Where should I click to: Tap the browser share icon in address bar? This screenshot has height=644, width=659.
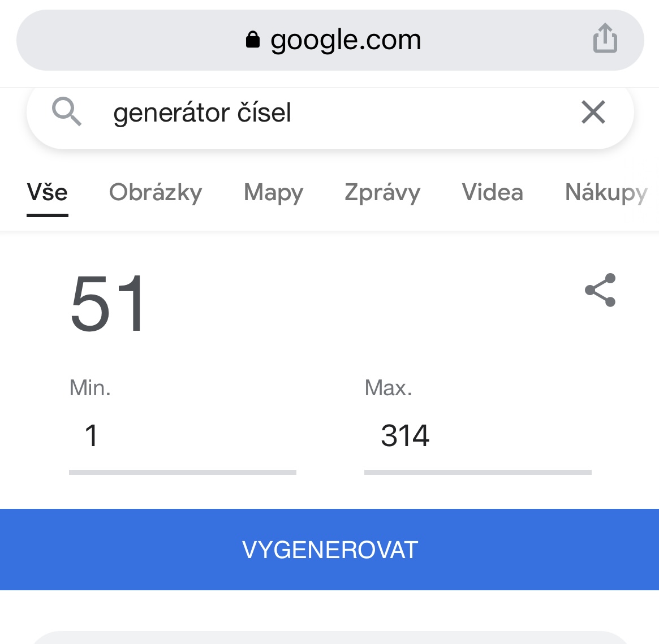tap(605, 39)
